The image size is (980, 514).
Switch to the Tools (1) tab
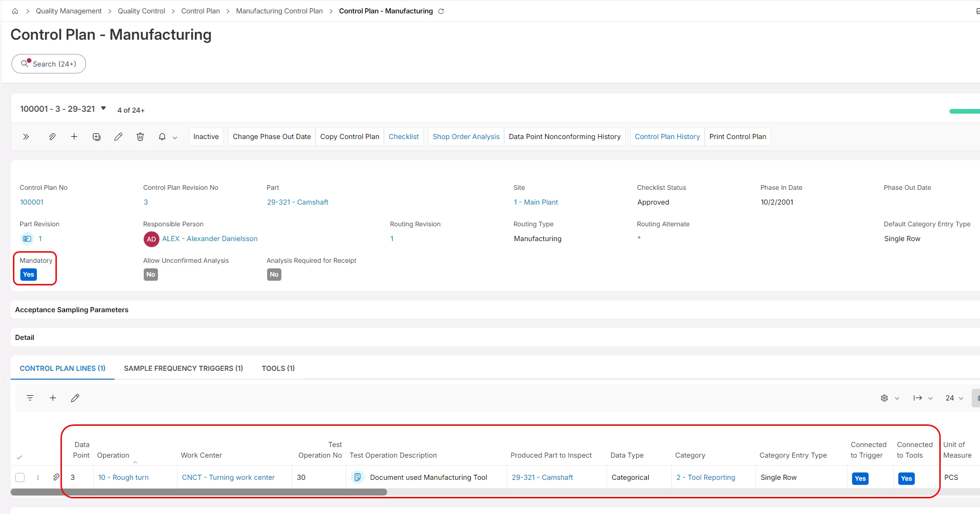278,369
